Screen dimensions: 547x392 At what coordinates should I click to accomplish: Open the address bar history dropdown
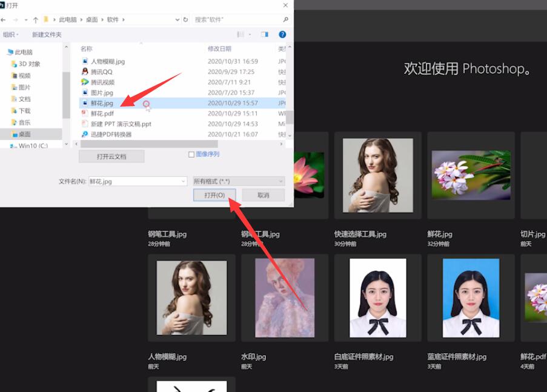[177, 20]
